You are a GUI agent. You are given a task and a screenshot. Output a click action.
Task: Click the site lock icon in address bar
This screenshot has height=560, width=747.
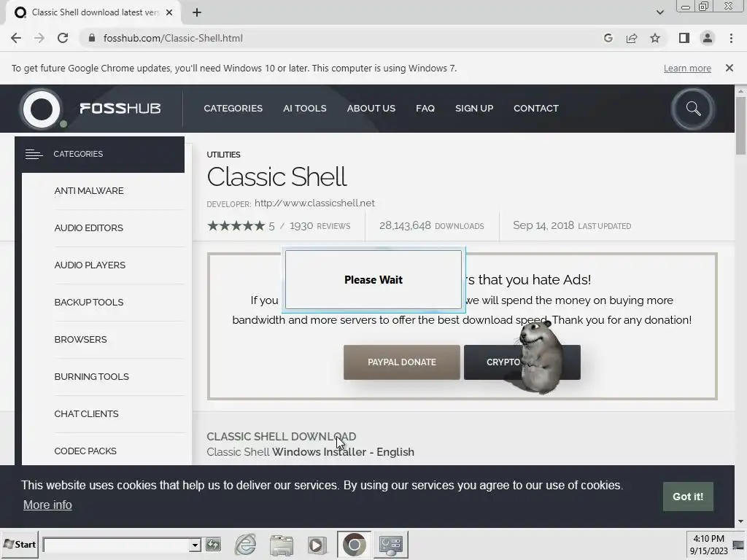click(92, 38)
